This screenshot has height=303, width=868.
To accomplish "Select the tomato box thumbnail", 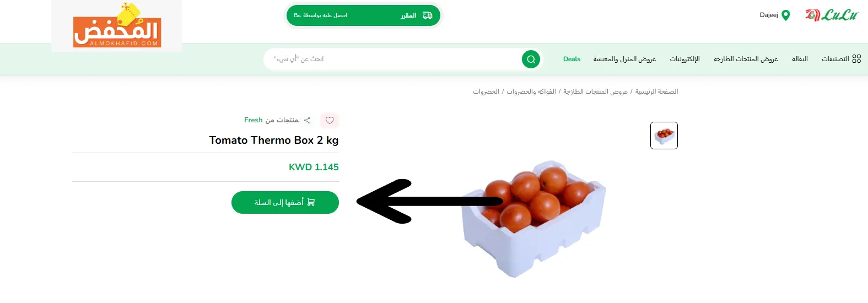I will coord(664,136).
